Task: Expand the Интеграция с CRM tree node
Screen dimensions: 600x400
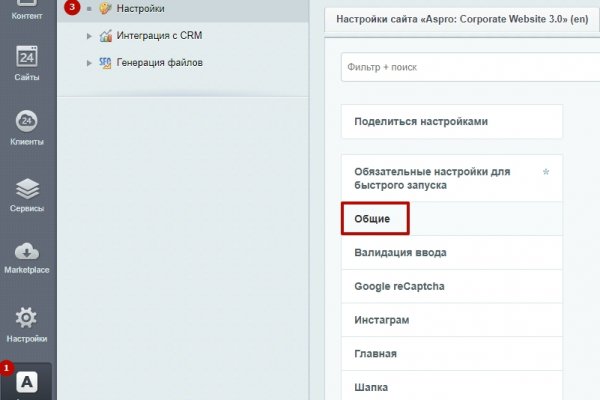Action: [90, 36]
